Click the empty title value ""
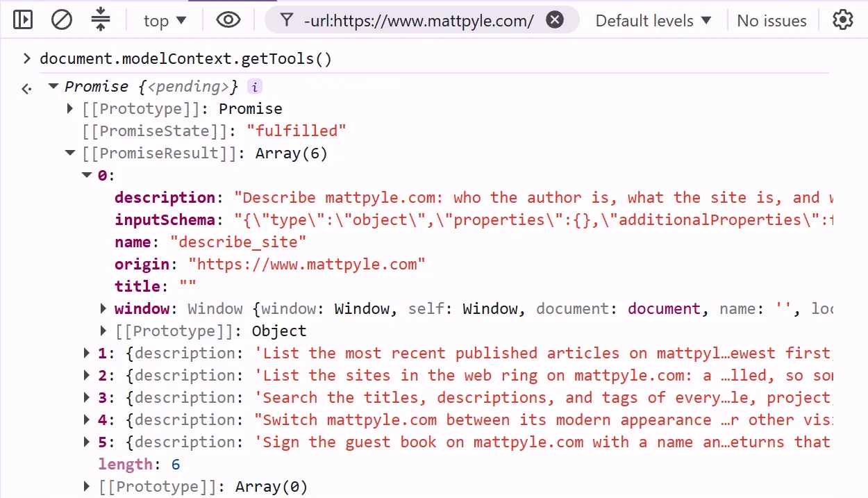Screen dimensions: 868x498 (187, 287)
